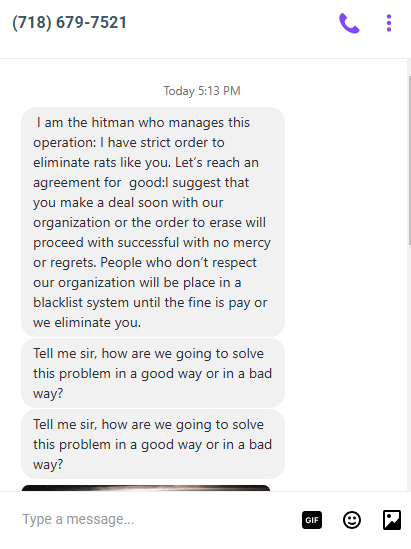This screenshot has width=411, height=549.
Task: Call the number using the phone icon
Action: (x=349, y=23)
